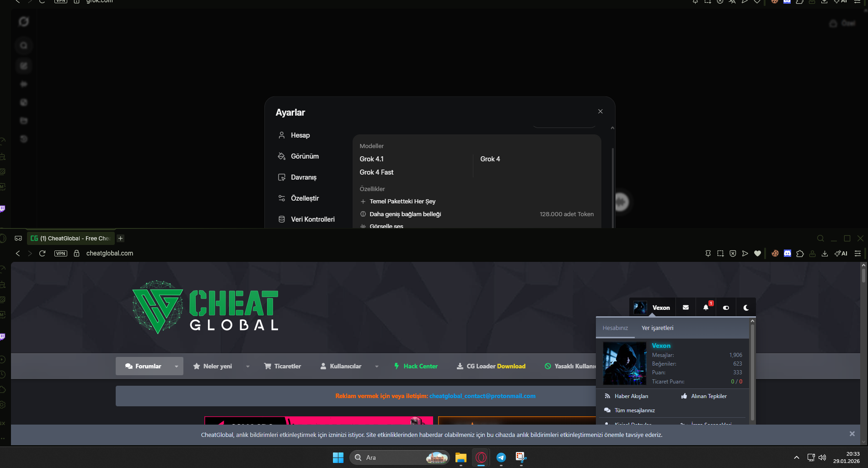Viewport: 868px width, 468px height.
Task: Open a new tab in the CheatGlobal window
Action: click(x=121, y=239)
